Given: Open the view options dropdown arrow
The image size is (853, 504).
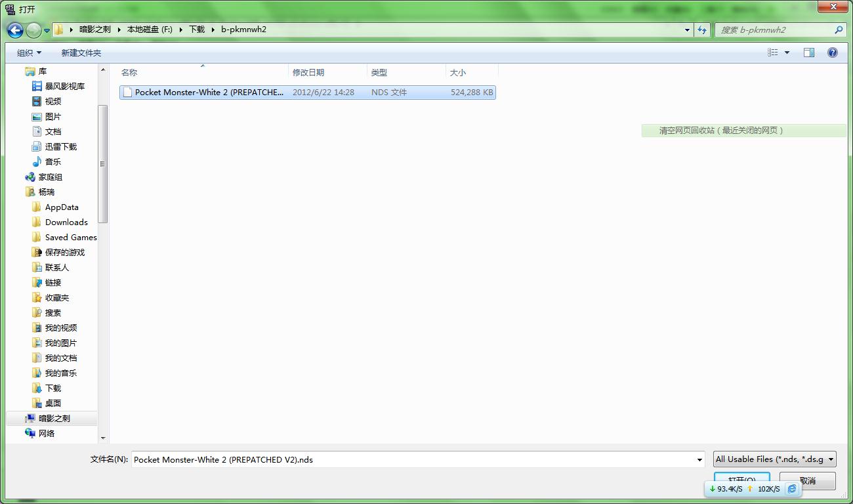Looking at the screenshot, I should pos(787,52).
